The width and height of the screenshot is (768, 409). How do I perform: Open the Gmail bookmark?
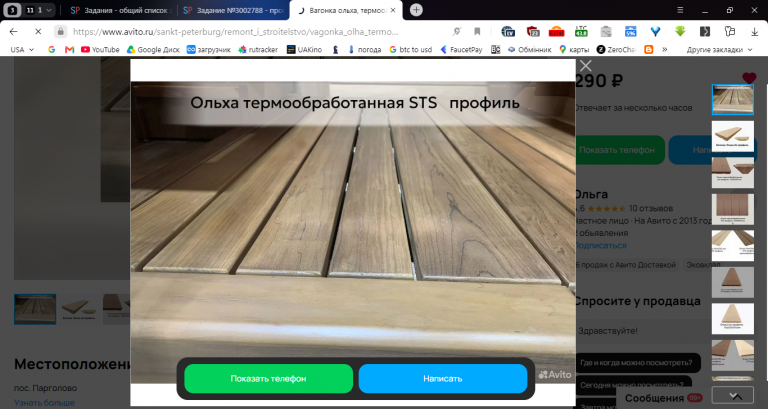click(x=69, y=49)
